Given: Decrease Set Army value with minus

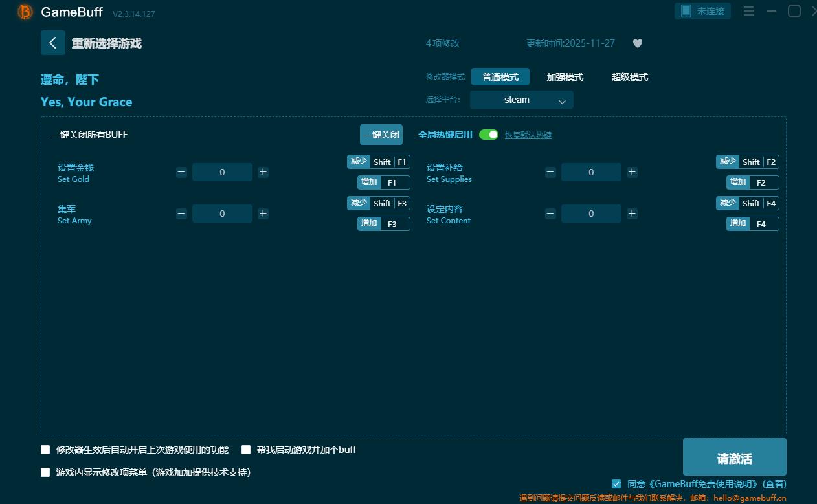Looking at the screenshot, I should [181, 214].
